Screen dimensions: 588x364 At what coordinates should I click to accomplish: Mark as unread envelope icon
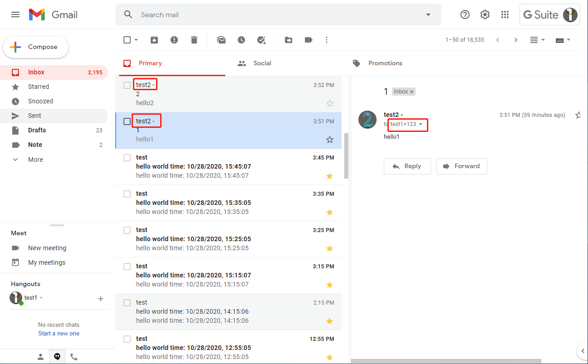tap(221, 40)
